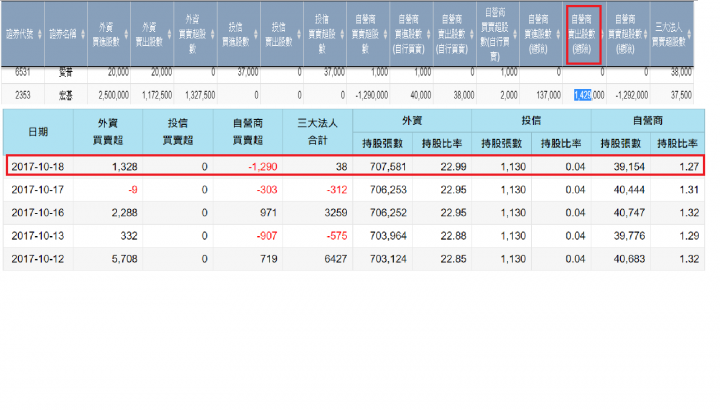This screenshot has width=720, height=410.
Task: Sort by 自營商買進股數(自行買賣) column arrows
Action: pos(428,34)
